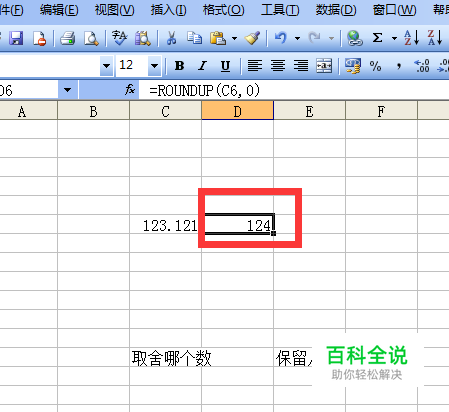Open the 数据(D) menu
The width and height of the screenshot is (449, 412).
336,10
